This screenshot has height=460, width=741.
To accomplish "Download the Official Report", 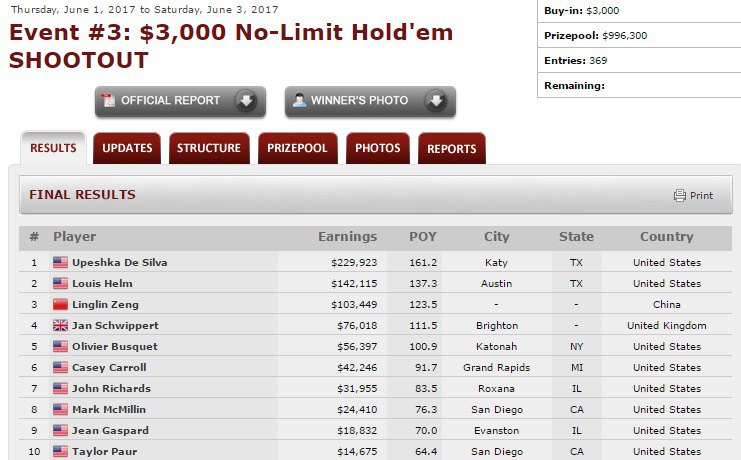I will (x=170, y=101).
